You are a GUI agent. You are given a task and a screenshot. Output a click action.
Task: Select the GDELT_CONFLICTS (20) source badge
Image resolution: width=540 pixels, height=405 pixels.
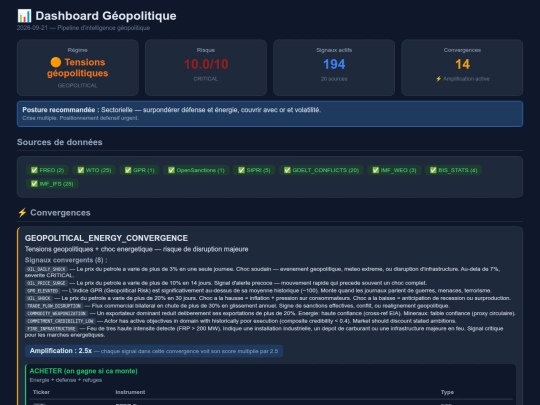coord(321,170)
